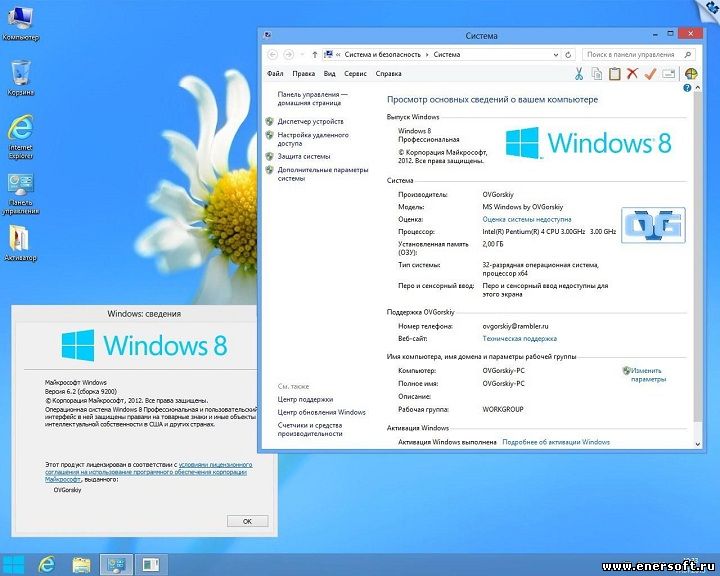The width and height of the screenshot is (720, 576).
Task: Open the Изменить параметры link
Action: 647,375
